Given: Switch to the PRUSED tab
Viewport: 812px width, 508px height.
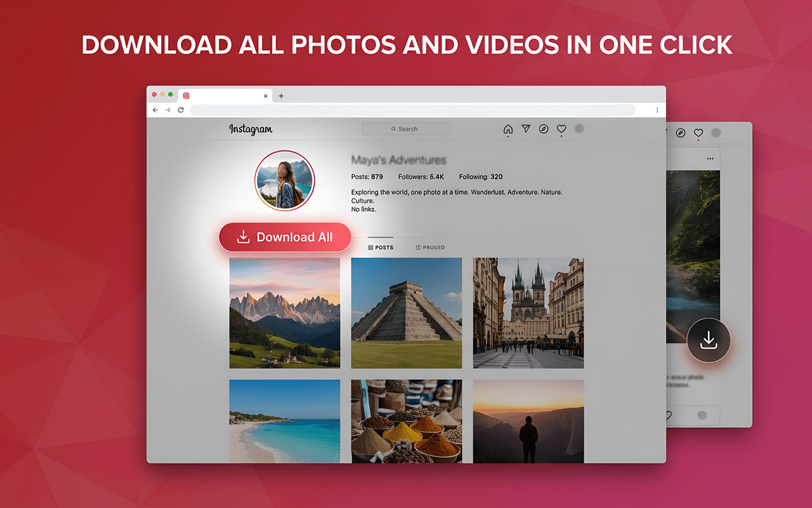Looking at the screenshot, I should click(x=430, y=248).
